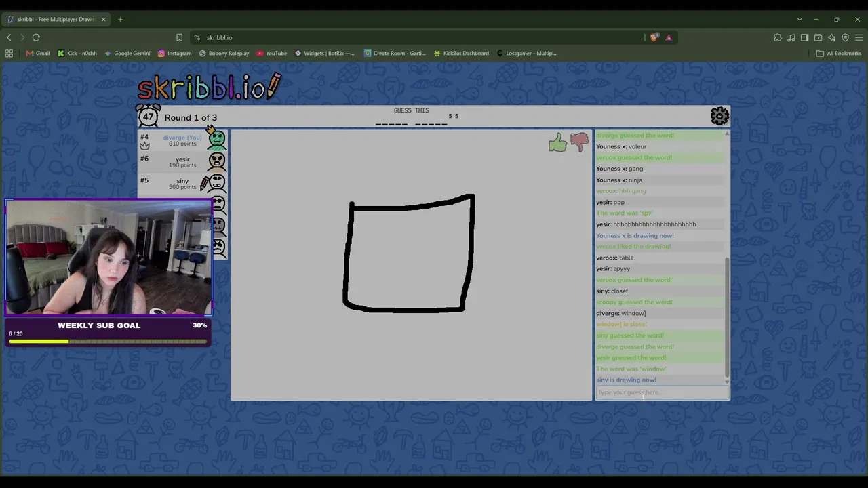This screenshot has height=488, width=868.
Task: Click chat message 'veroox: hhh gang'
Action: click(x=621, y=191)
